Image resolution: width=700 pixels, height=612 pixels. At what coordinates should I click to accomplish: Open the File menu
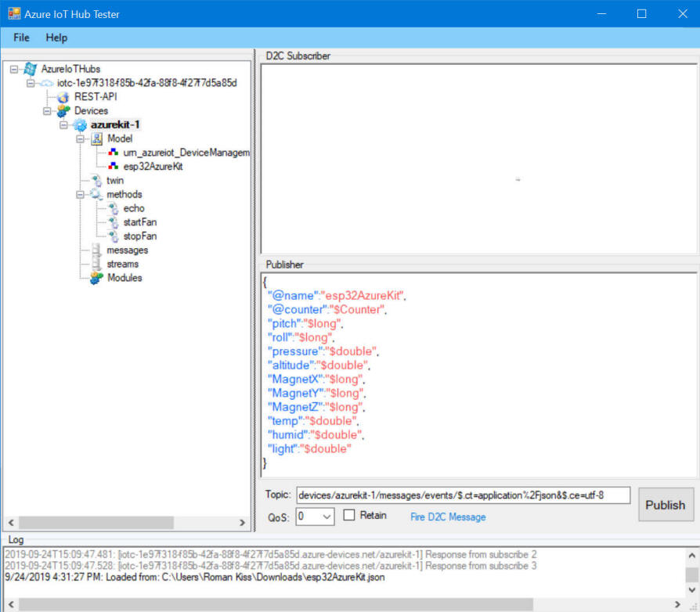point(21,38)
